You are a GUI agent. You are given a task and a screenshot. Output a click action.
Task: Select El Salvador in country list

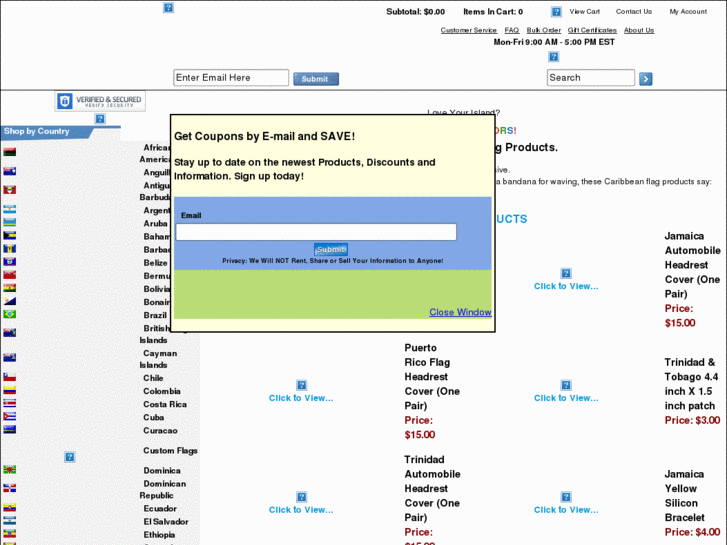(166, 521)
